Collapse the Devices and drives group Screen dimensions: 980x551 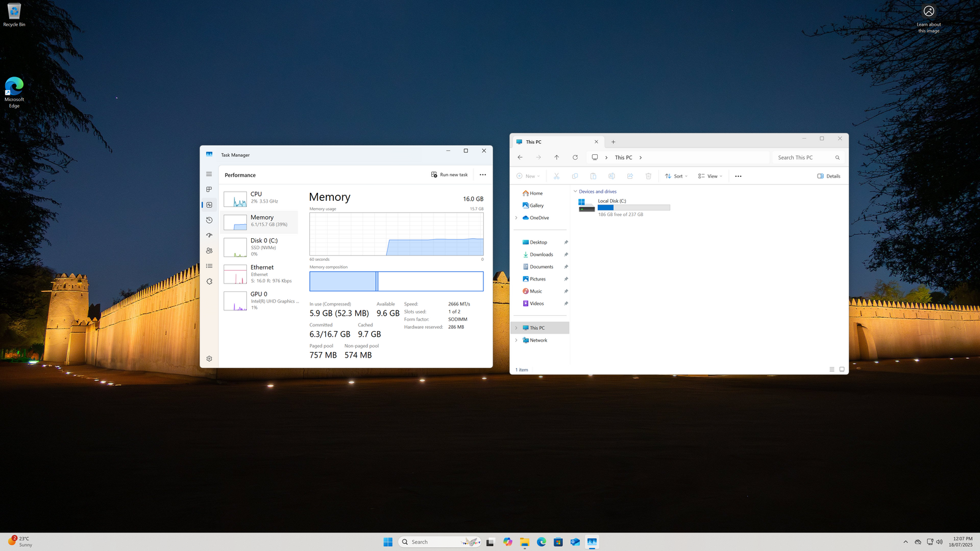click(575, 192)
